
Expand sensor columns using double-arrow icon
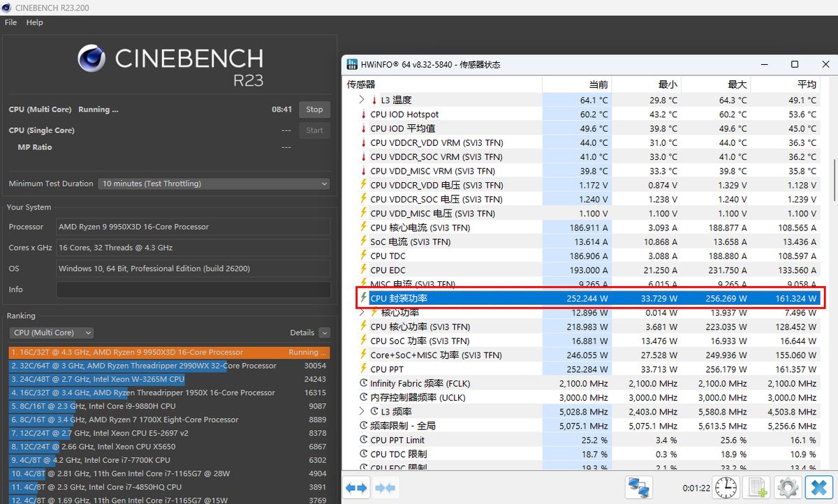point(356,487)
